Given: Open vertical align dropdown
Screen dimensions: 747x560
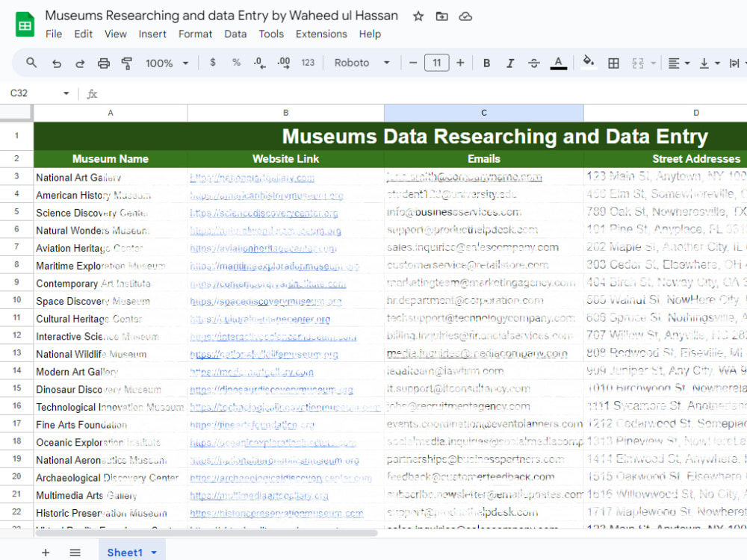Looking at the screenshot, I should pyautogui.click(x=710, y=63).
